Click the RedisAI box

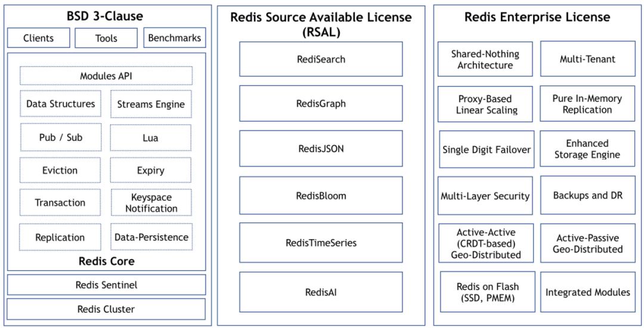click(321, 292)
